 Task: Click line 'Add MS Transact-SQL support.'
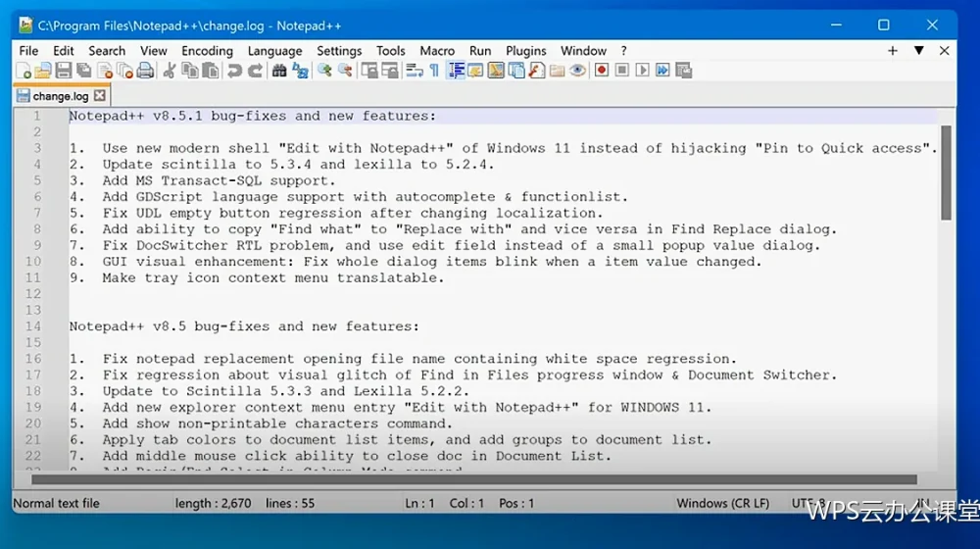(219, 180)
